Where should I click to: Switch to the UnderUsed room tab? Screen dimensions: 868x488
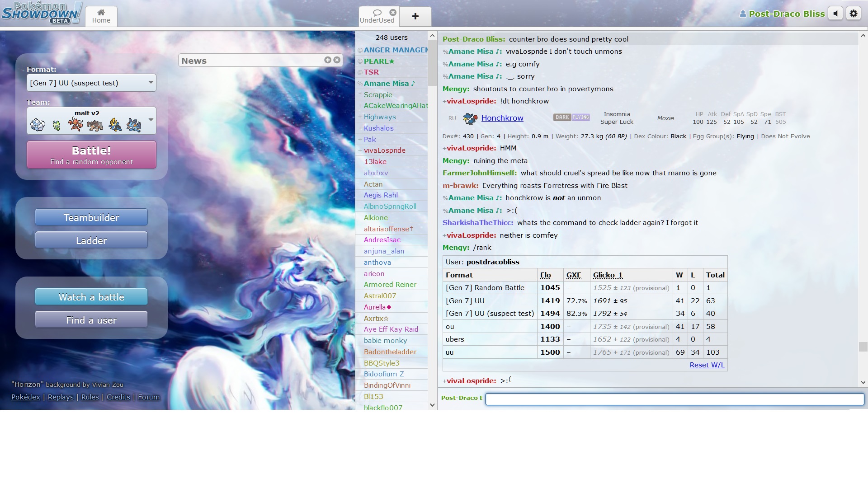(x=377, y=17)
